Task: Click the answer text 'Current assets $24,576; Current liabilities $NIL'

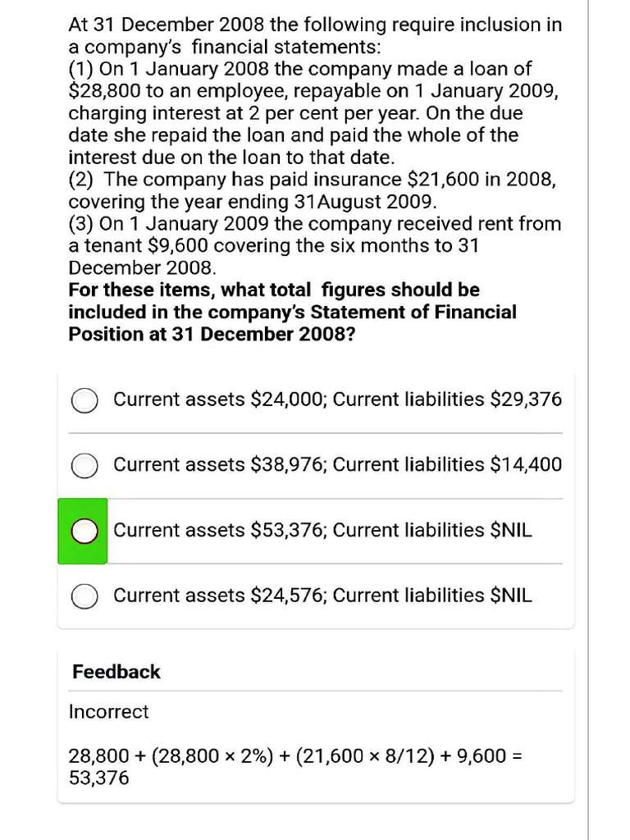Action: coord(322,596)
